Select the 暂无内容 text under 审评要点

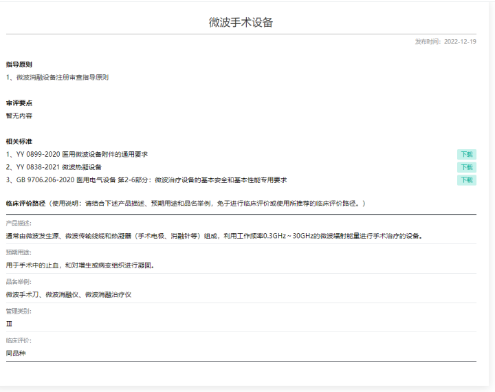point(19,116)
